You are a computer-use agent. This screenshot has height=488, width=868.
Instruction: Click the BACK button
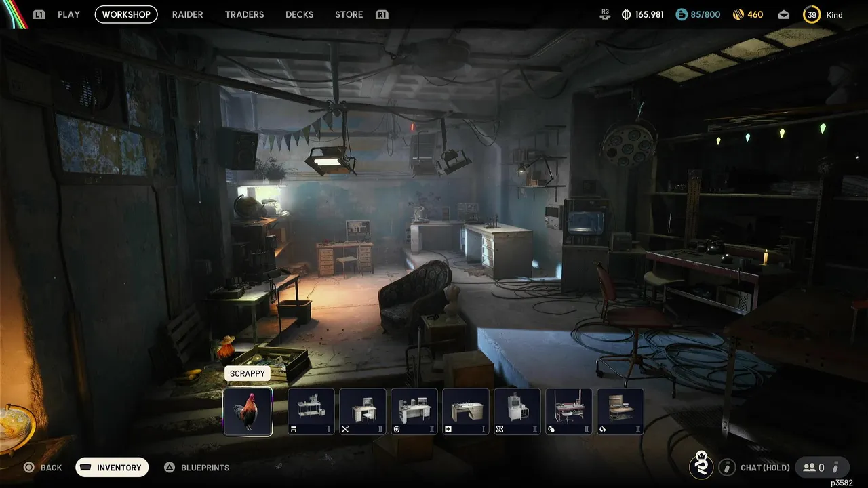point(42,468)
